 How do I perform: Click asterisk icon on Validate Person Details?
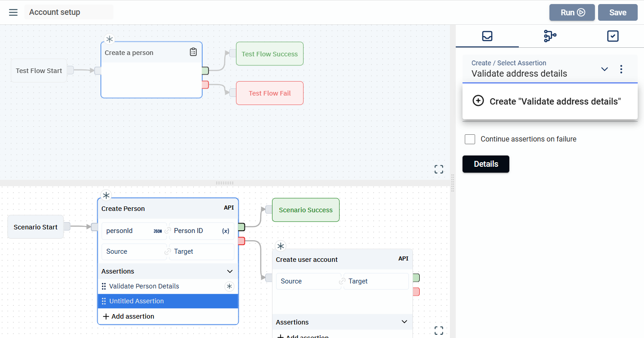(x=229, y=286)
